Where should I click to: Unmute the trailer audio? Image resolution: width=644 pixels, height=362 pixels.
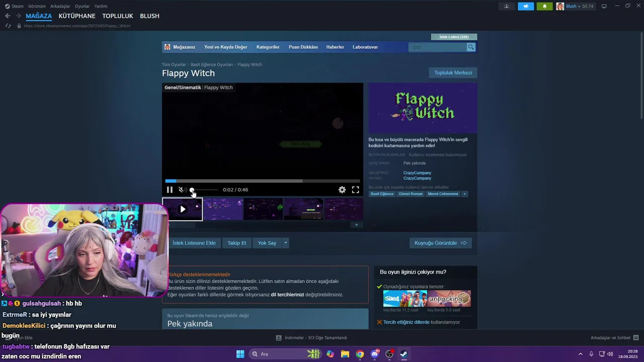(x=182, y=190)
